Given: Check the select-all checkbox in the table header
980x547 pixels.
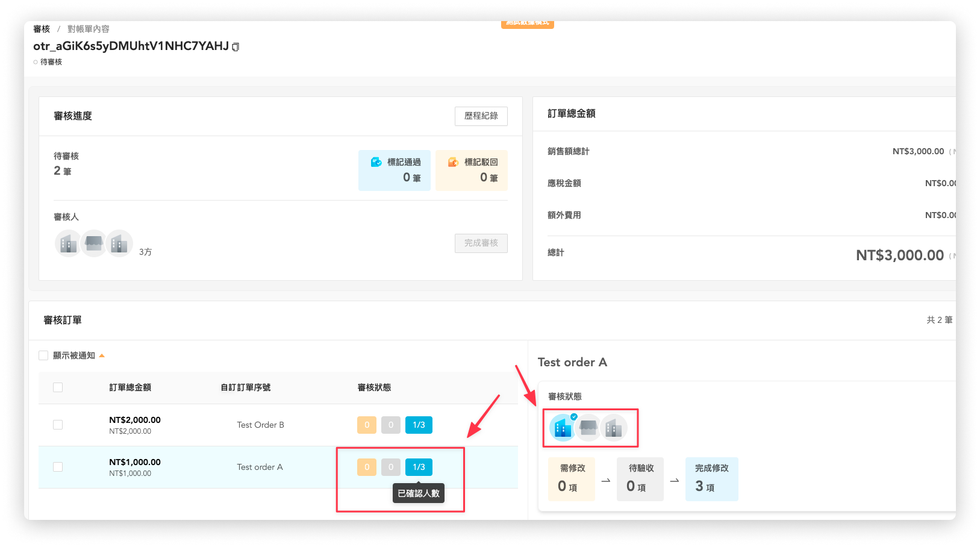Looking at the screenshot, I should click(58, 387).
